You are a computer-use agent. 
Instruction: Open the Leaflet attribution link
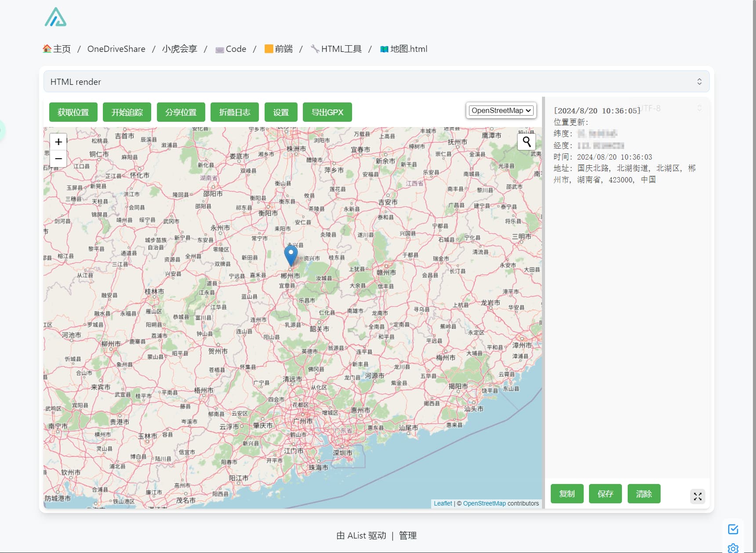[x=443, y=503]
